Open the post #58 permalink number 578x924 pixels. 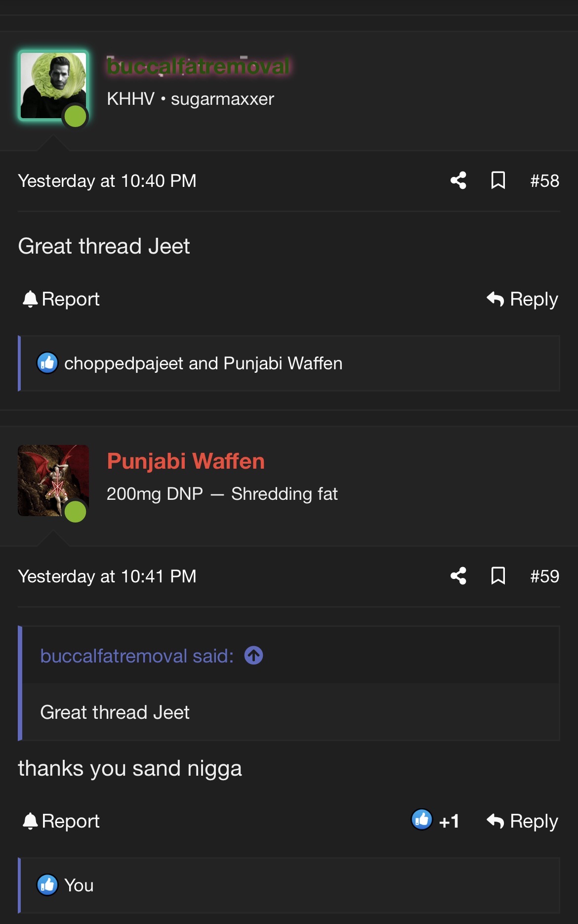pyautogui.click(x=544, y=181)
